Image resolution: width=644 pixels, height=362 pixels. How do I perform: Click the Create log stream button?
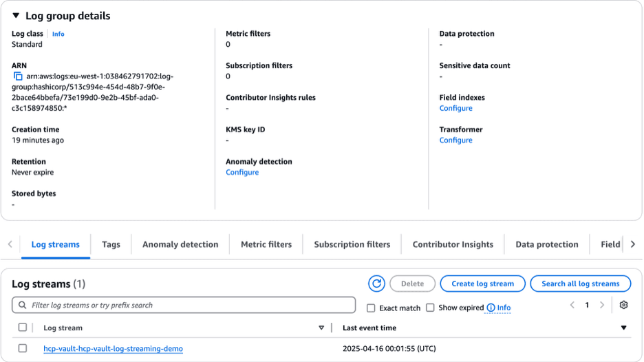tap(482, 284)
